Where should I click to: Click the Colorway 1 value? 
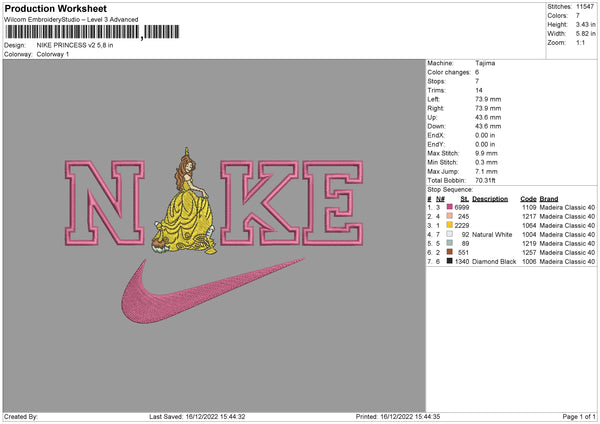coord(53,54)
